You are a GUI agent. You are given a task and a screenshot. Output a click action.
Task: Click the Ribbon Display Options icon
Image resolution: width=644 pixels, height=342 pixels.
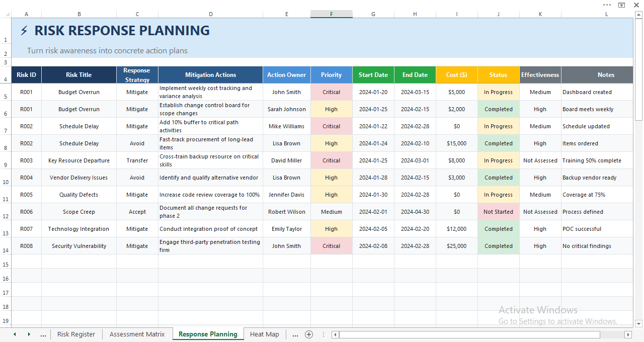pos(621,5)
